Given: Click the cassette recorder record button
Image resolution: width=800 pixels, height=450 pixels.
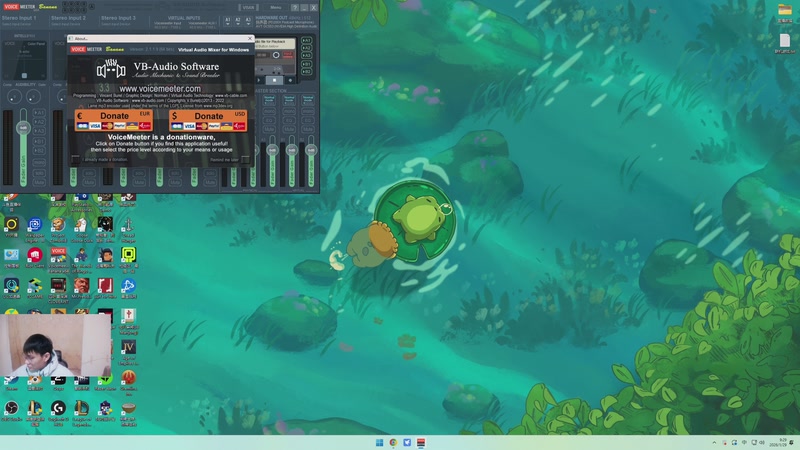Looking at the screenshot, I should [x=290, y=80].
